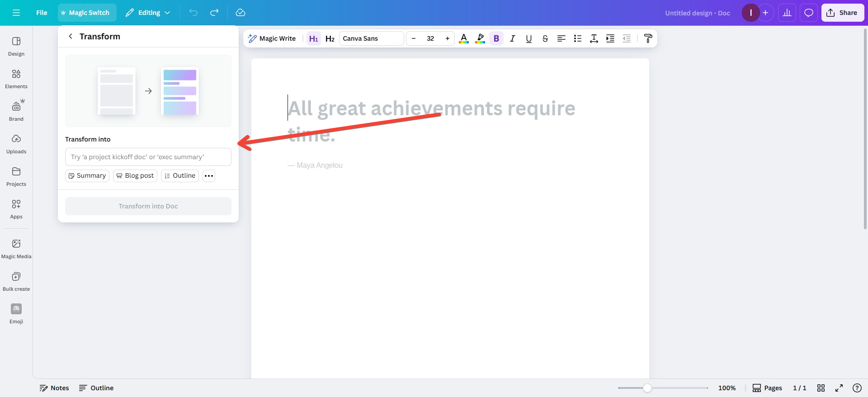
Task: Open the hamburger main menu
Action: (x=16, y=13)
